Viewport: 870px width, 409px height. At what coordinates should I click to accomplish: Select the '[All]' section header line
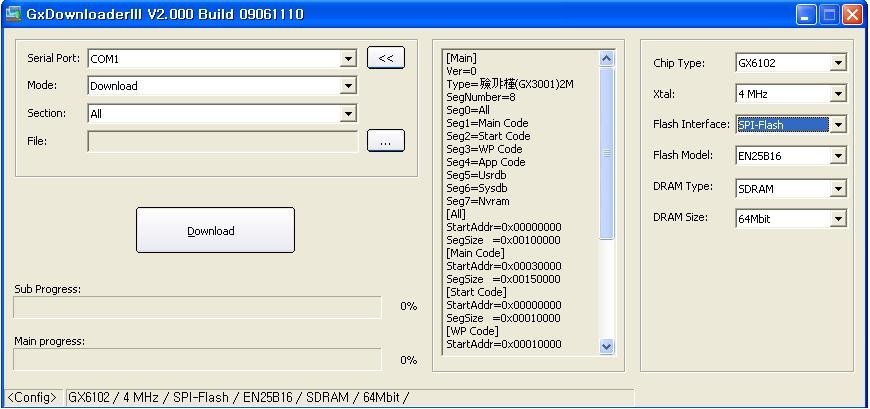click(456, 214)
